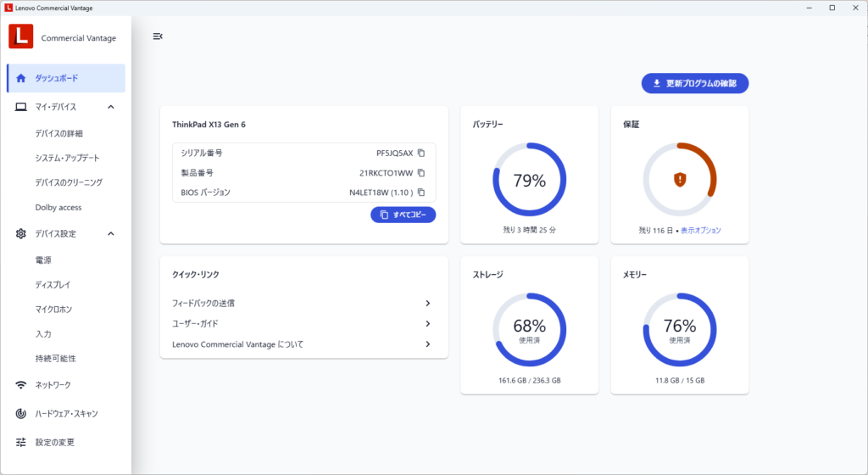Click the 79% battery progress ring
This screenshot has width=868, height=475.
530,179
